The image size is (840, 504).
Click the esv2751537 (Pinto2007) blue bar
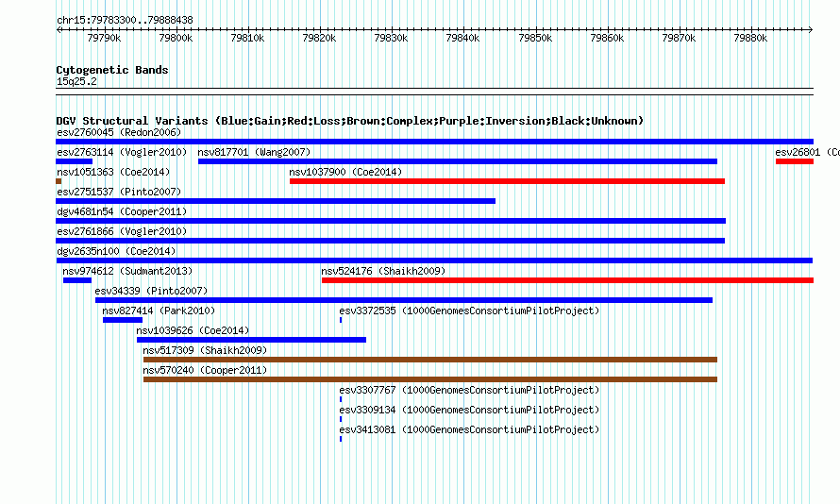point(276,201)
